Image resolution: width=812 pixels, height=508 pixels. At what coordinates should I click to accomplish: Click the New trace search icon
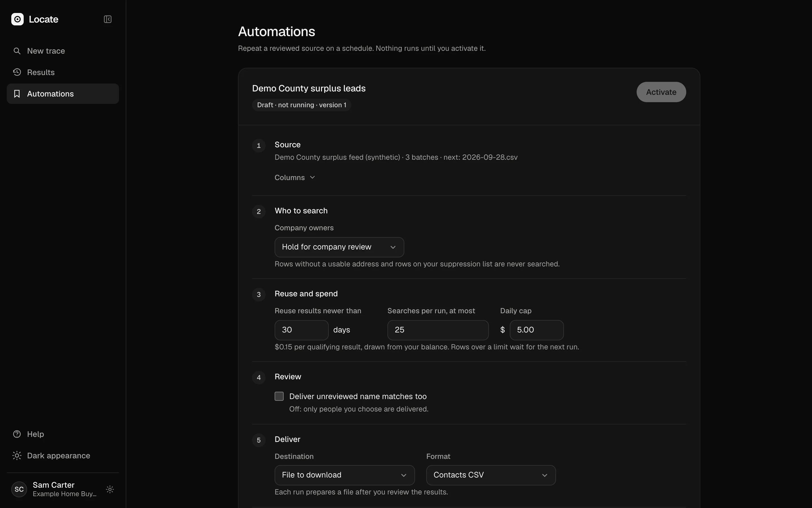click(17, 51)
